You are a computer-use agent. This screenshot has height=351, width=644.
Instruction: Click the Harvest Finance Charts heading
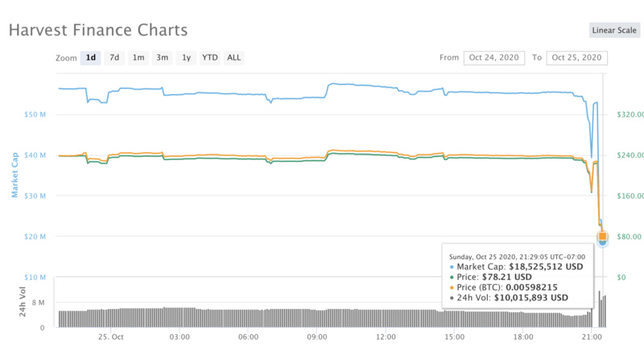tap(98, 30)
